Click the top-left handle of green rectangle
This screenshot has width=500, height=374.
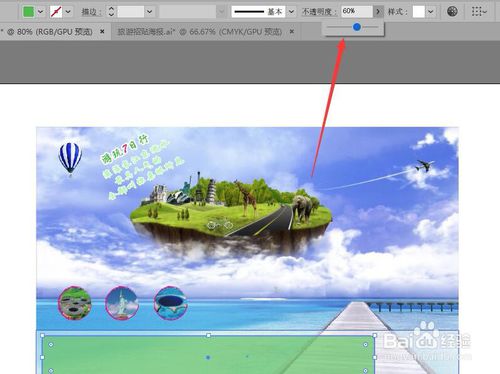43,335
